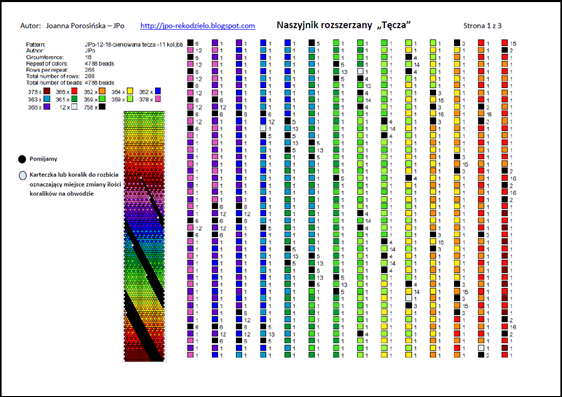Open the jpo-rekodzielo.blogspot.com link

(x=197, y=26)
